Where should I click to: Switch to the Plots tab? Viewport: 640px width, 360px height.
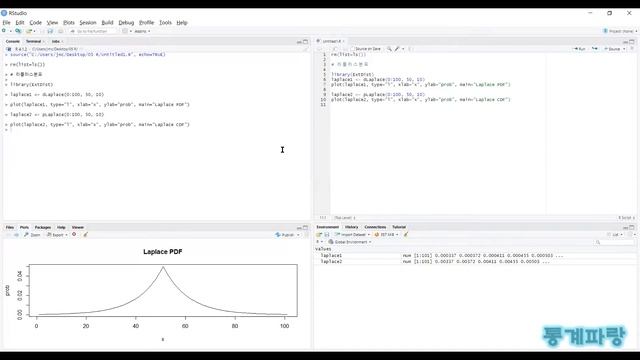24,227
